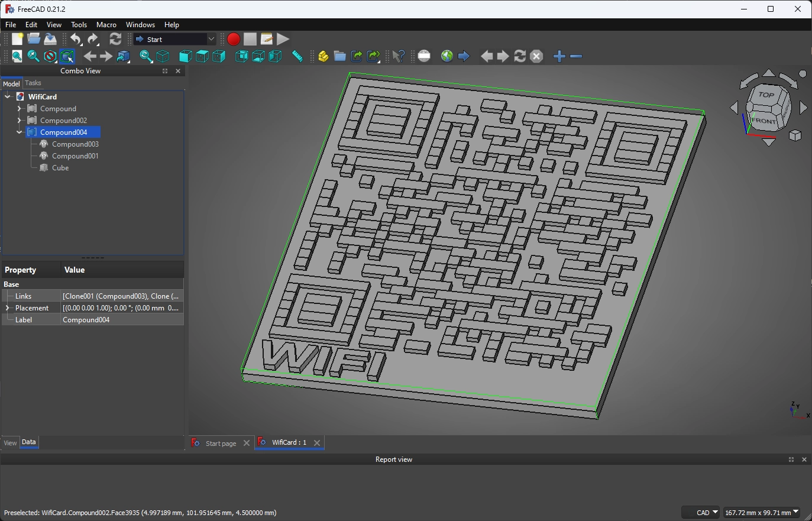Expand the Placement property row

[8, 308]
